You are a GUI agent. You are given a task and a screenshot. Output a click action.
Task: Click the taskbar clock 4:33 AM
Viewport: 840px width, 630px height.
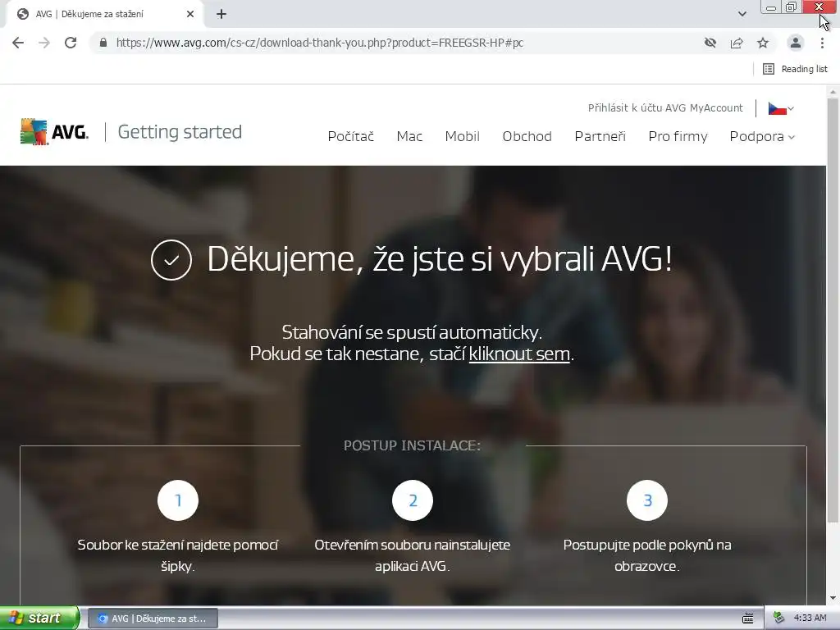pos(810,618)
